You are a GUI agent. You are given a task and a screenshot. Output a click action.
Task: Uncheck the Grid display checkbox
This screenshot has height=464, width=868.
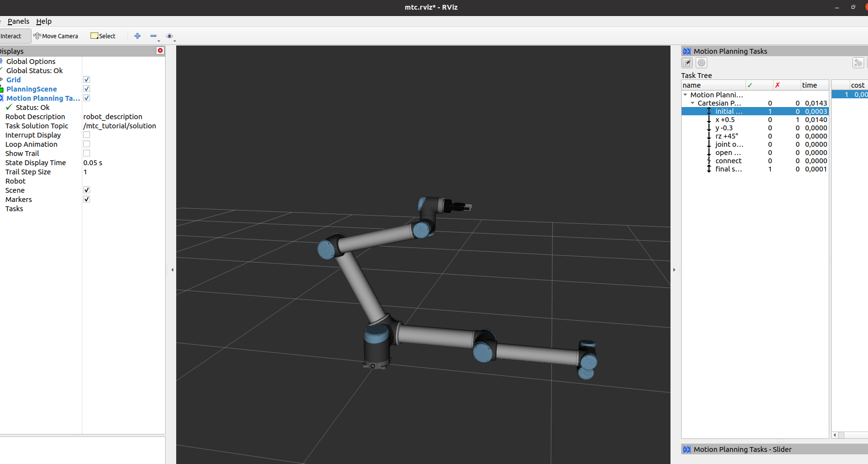point(87,79)
